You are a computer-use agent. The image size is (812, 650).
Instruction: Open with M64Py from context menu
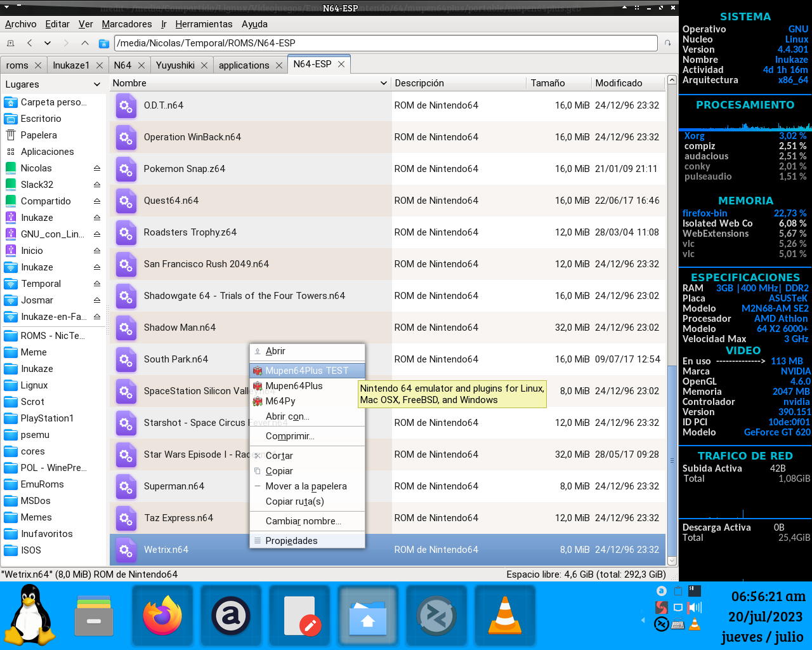click(x=307, y=401)
